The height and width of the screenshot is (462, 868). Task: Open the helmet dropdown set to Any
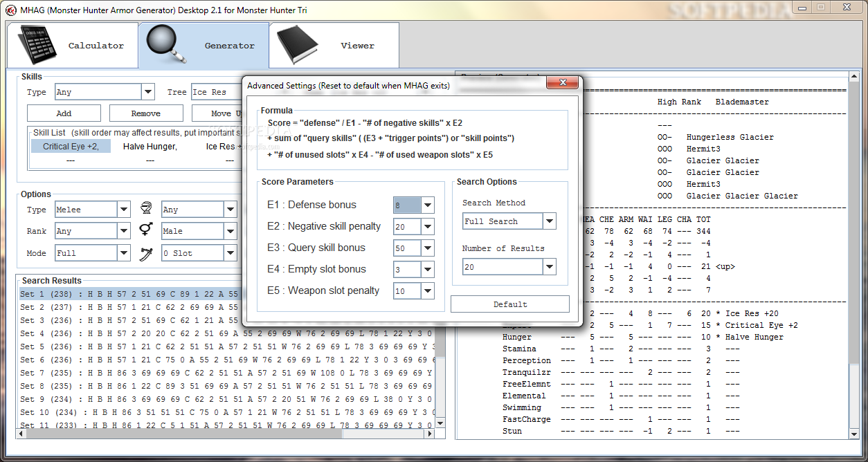click(230, 210)
